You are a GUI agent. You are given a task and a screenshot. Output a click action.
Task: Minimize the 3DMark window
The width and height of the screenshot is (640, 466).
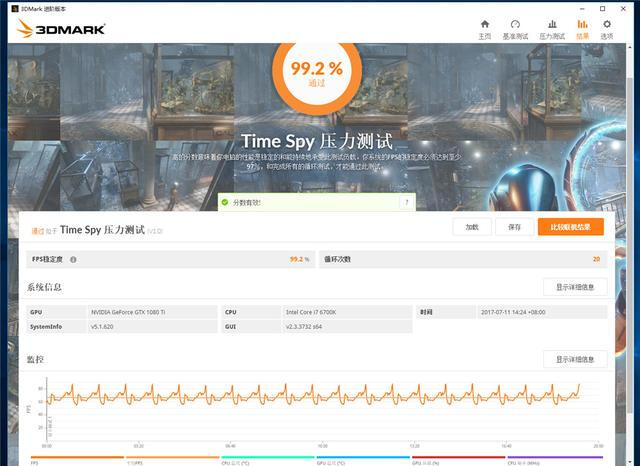coord(582,9)
